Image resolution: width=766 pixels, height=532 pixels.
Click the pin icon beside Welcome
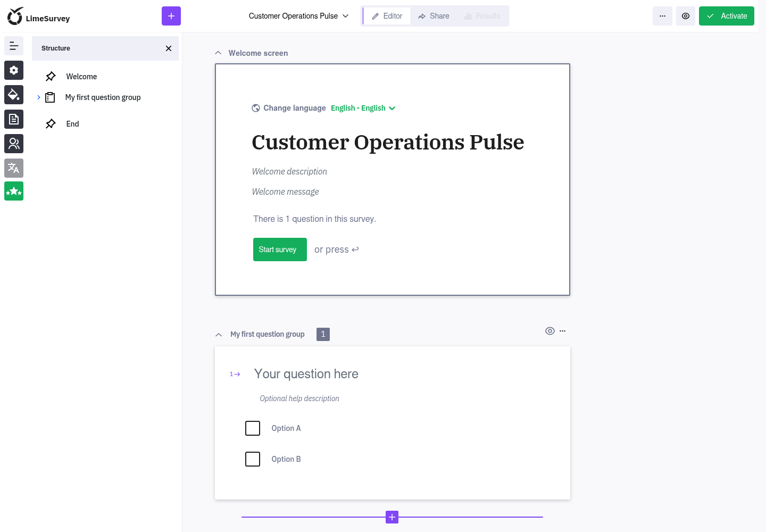pos(51,77)
